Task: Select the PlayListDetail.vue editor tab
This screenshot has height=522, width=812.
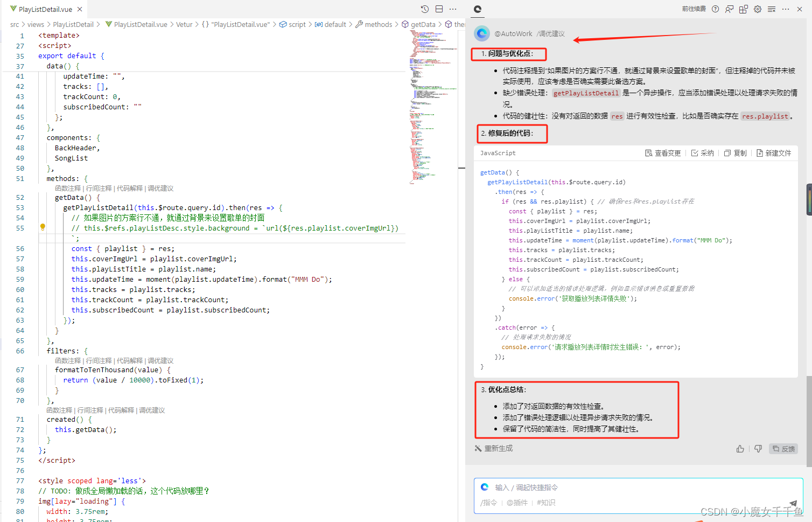Action: [x=46, y=9]
